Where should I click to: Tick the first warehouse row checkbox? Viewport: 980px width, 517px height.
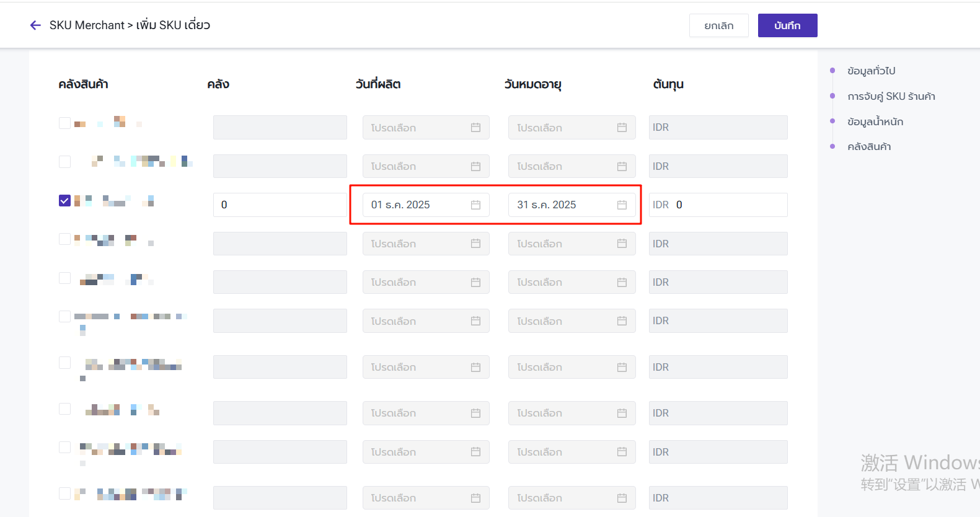tap(64, 123)
